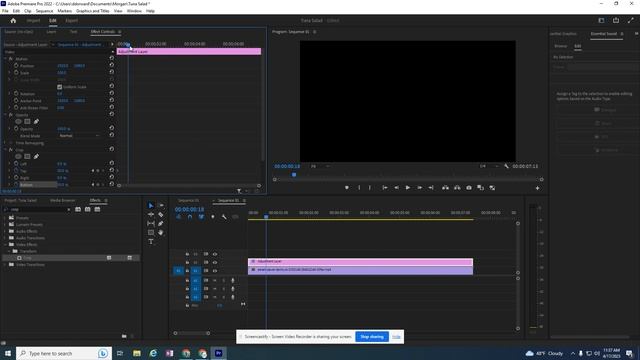The height and width of the screenshot is (360, 640).
Task: Toggle the Crop effect fx switch
Action: click(x=11, y=150)
